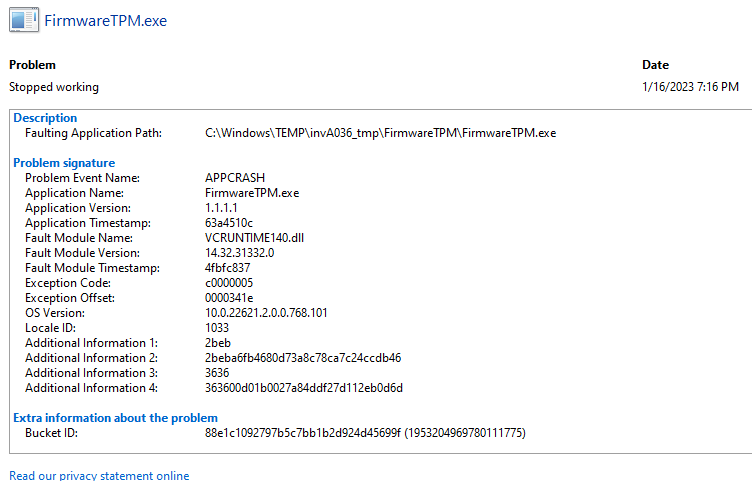Select the OS Version value 10.0.22621
The image size is (752, 481).
point(266,313)
